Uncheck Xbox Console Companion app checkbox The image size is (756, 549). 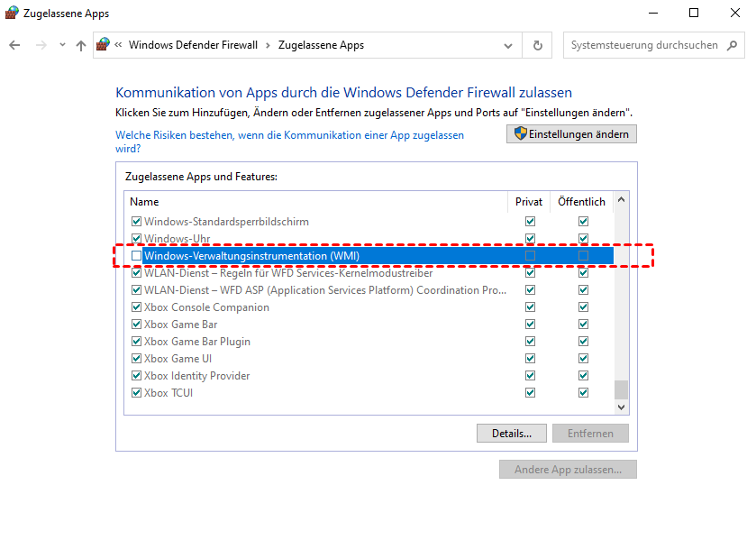(136, 307)
